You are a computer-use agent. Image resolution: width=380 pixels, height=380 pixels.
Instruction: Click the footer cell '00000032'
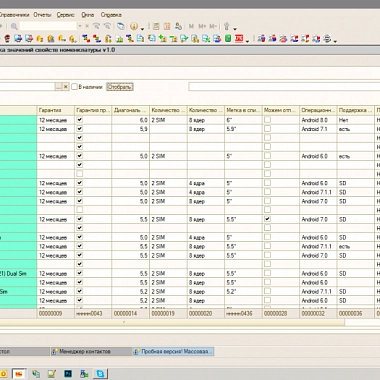click(x=318, y=313)
